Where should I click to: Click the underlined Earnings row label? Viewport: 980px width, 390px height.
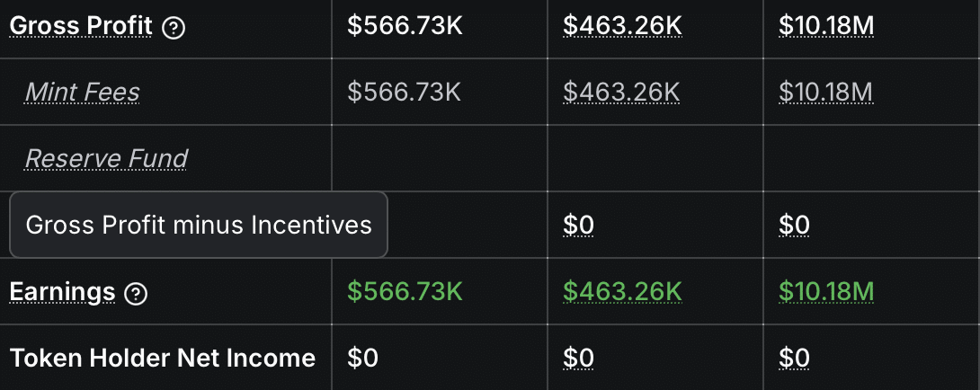[62, 292]
